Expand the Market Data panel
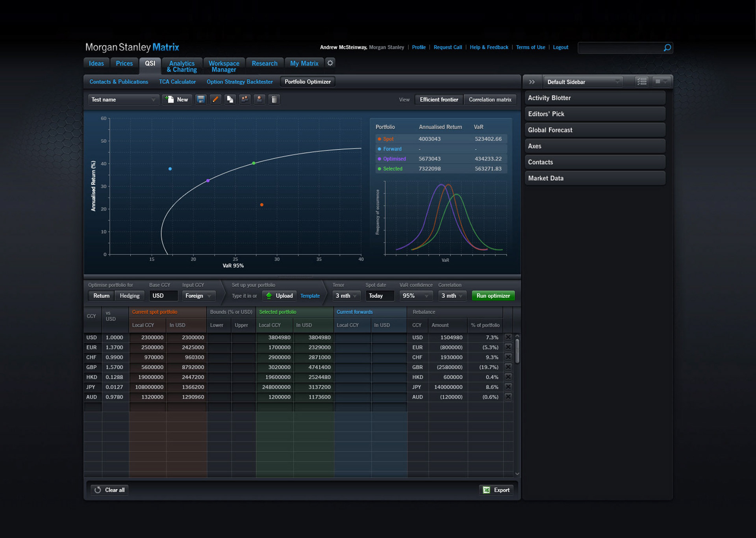The width and height of the screenshot is (756, 538). (595, 178)
